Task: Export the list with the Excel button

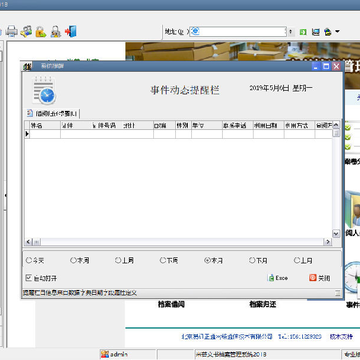Action: point(278,278)
